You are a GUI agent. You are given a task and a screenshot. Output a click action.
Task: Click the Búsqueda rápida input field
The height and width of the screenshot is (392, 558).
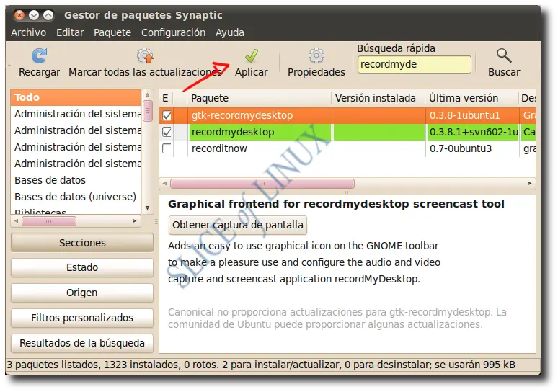[x=415, y=64]
